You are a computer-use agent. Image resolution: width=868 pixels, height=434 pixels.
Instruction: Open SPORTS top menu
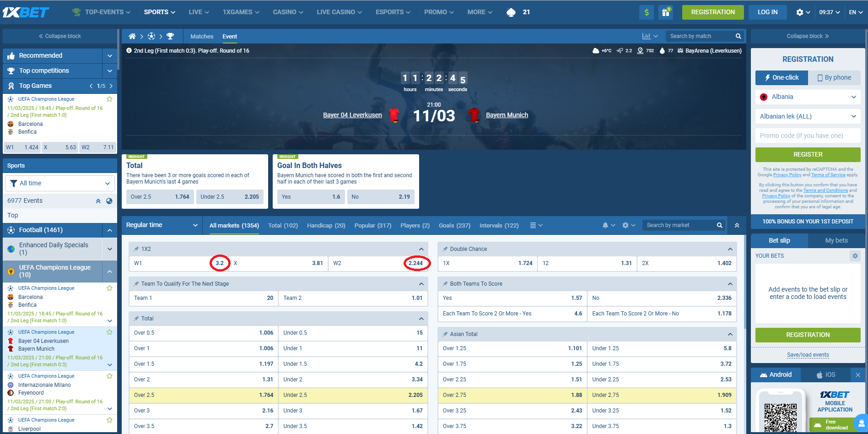pyautogui.click(x=159, y=12)
